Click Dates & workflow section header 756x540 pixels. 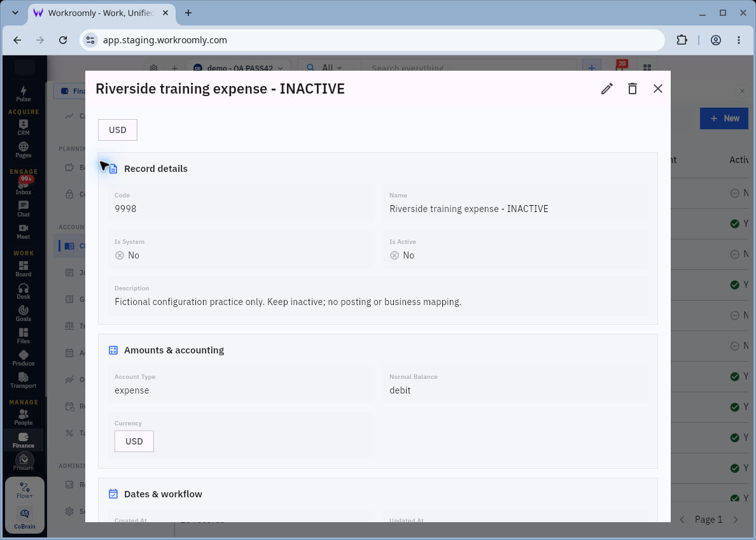click(x=163, y=494)
